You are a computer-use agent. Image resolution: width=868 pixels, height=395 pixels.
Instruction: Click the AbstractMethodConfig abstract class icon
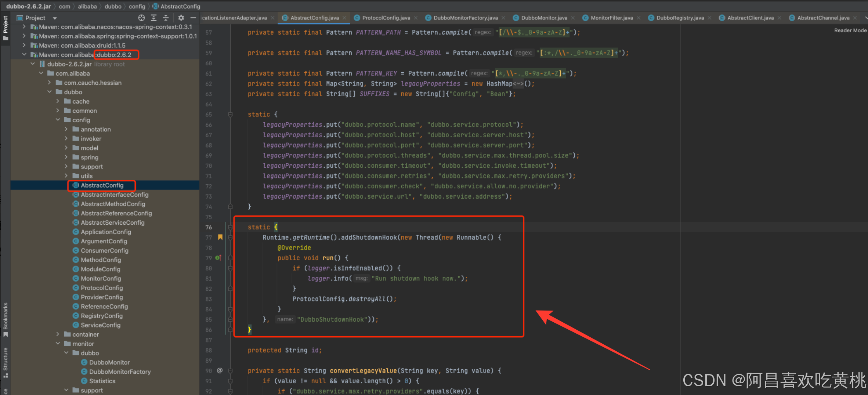tap(76, 204)
